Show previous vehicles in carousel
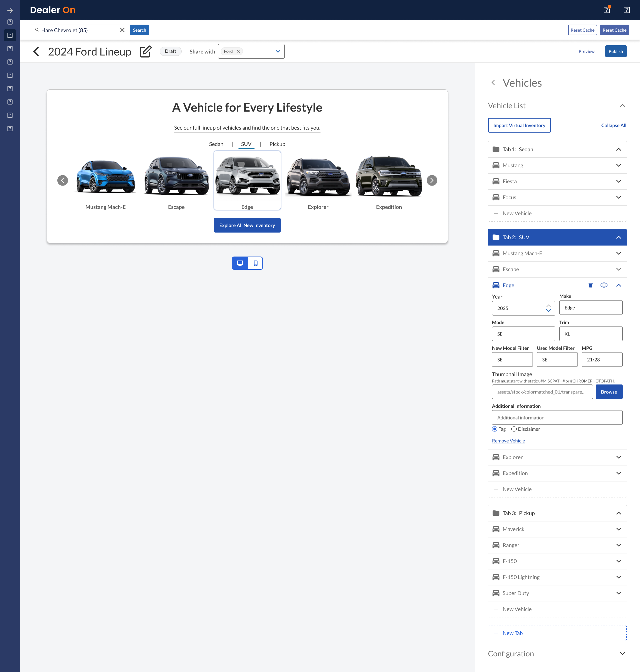 pyautogui.click(x=62, y=180)
